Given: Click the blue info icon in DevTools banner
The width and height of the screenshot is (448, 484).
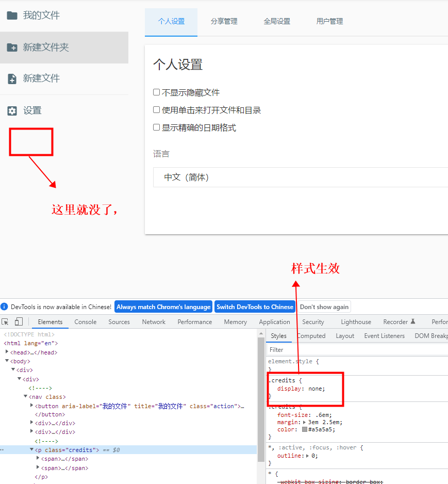Looking at the screenshot, I should tap(5, 306).
